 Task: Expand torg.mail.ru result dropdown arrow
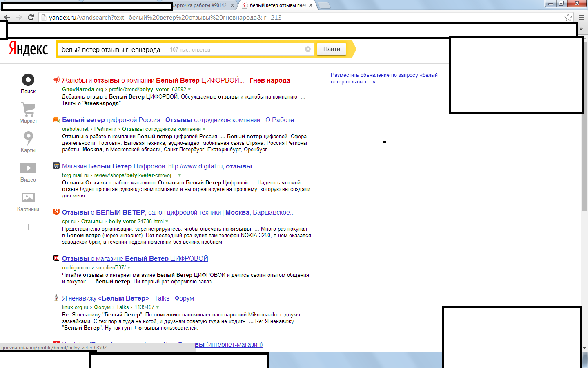point(179,175)
